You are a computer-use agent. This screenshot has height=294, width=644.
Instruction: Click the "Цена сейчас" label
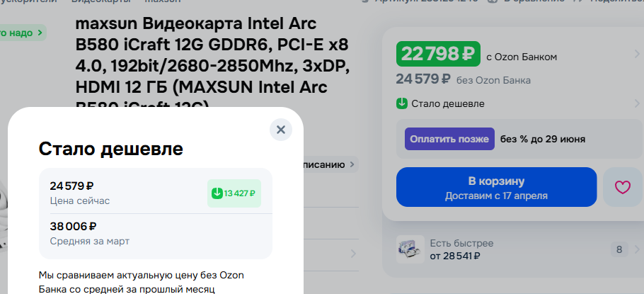(80, 201)
